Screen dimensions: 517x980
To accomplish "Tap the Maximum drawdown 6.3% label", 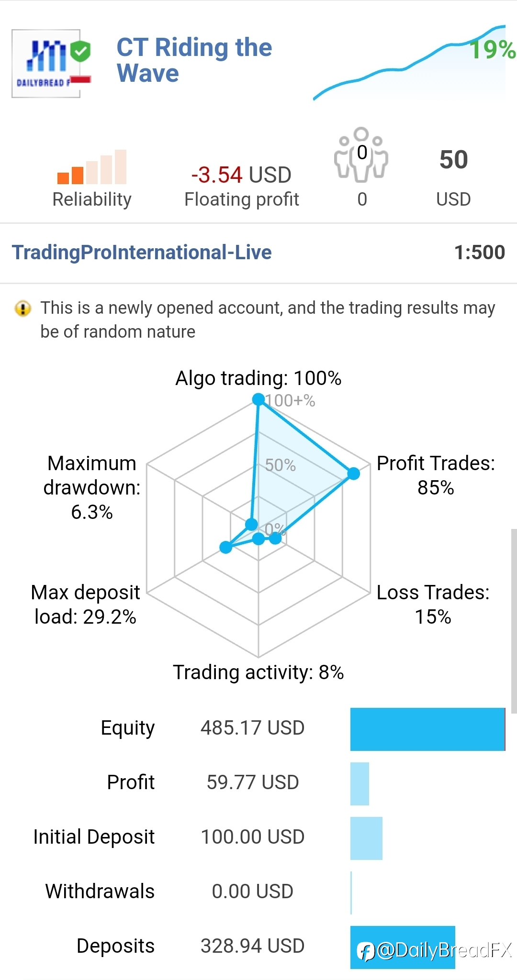I will [x=92, y=487].
